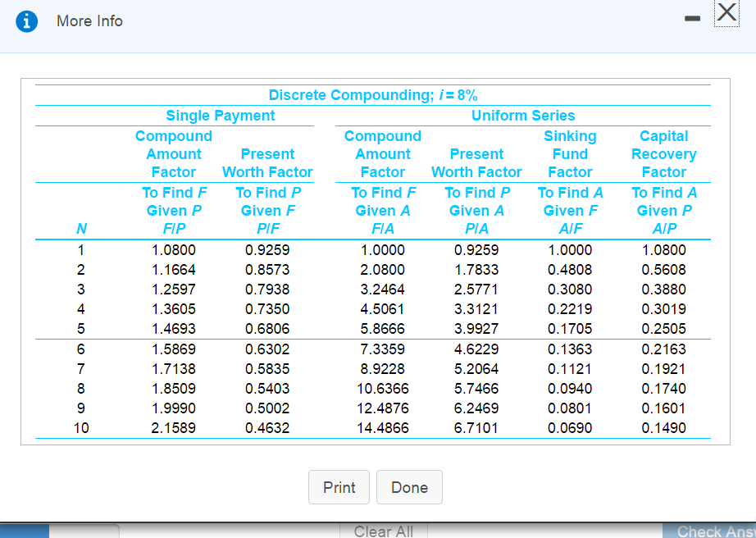Click the A/P value 0.2163
756x538 pixels.
pyautogui.click(x=664, y=349)
